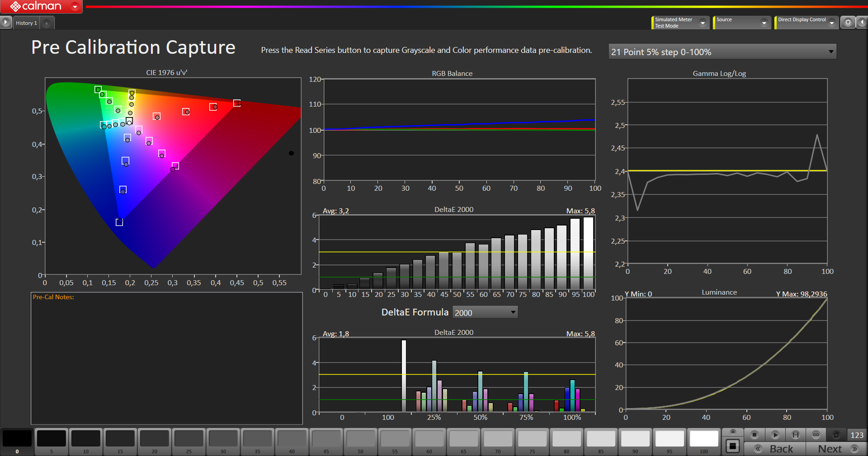The height and width of the screenshot is (456, 868).
Task: Open settings with the gear icon
Action: pyautogui.click(x=848, y=22)
